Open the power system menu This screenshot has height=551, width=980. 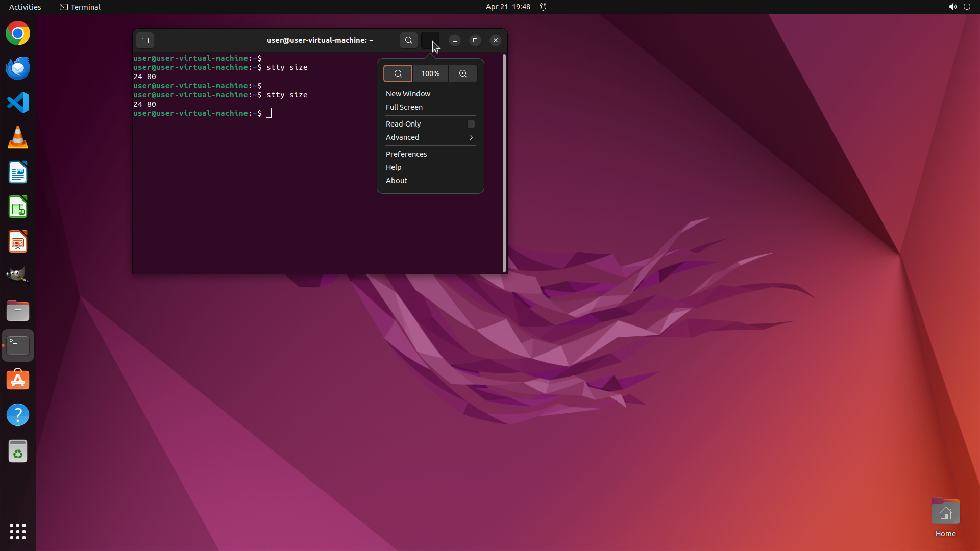(967, 7)
